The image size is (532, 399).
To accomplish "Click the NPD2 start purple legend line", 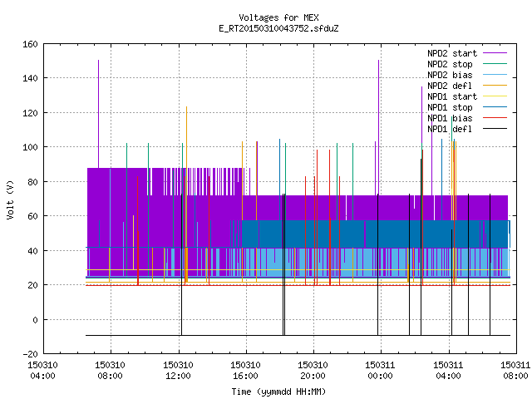I will [495, 53].
